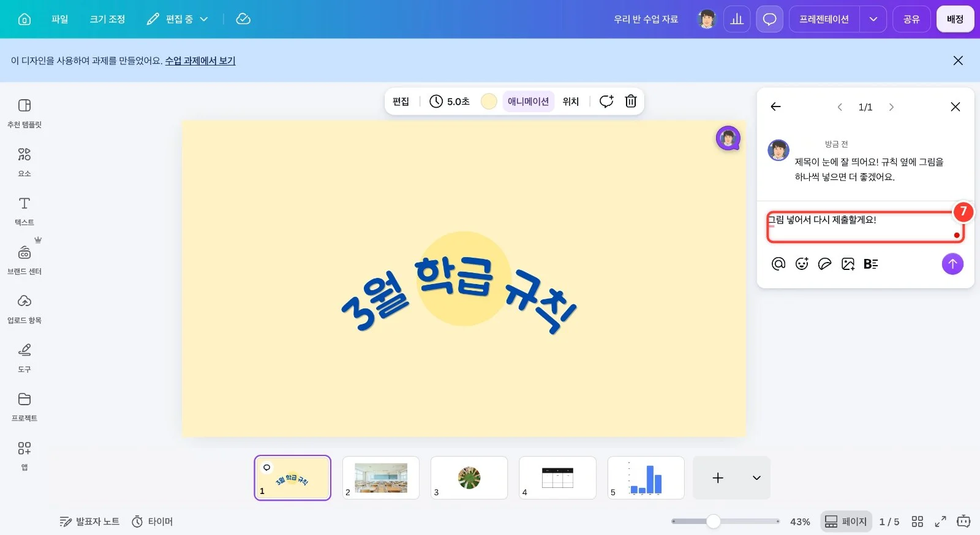Screen dimensions: 980x535
Task: Follow the 수업 과제에서 보기 link
Action: click(200, 61)
